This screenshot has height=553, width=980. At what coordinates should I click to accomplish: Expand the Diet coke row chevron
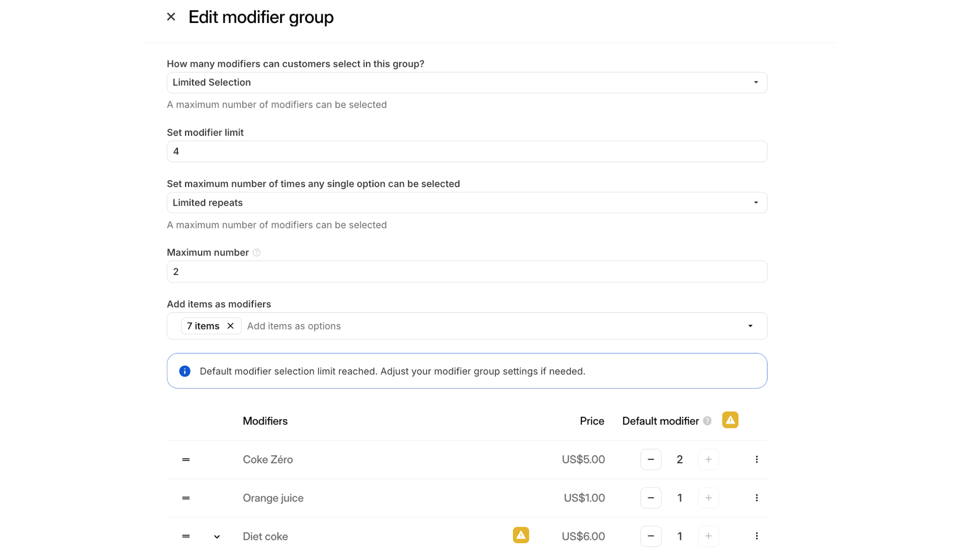click(217, 537)
